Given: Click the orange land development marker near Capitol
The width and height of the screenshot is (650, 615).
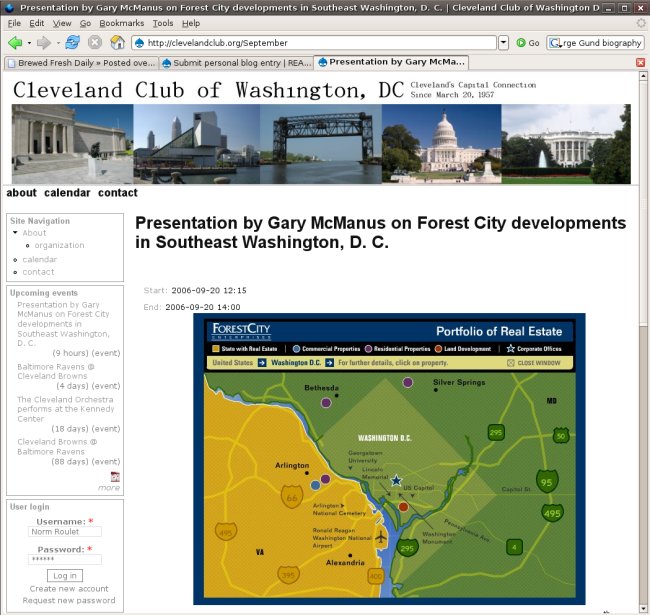Looking at the screenshot, I should point(403,507).
